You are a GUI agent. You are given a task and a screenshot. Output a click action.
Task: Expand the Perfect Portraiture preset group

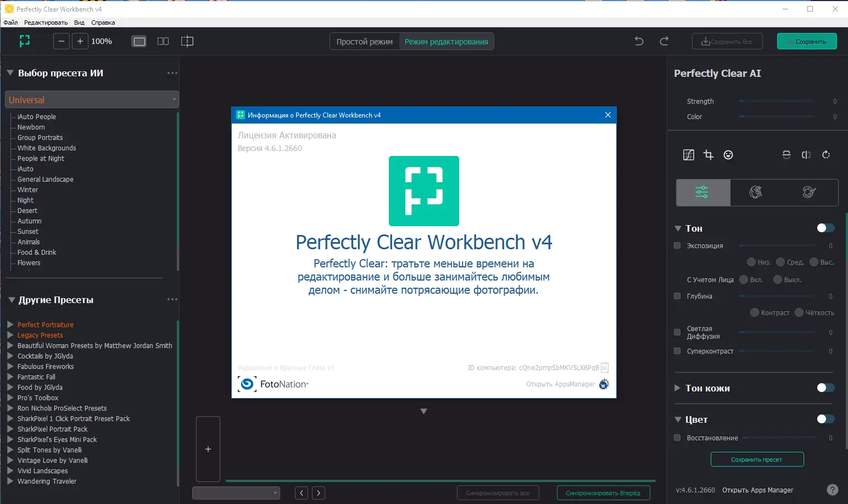pyautogui.click(x=10, y=324)
